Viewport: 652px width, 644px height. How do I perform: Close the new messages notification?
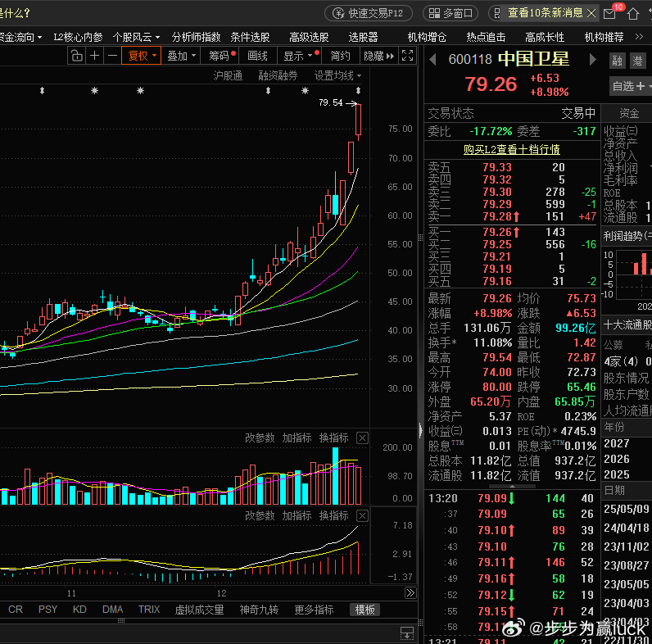tap(591, 13)
